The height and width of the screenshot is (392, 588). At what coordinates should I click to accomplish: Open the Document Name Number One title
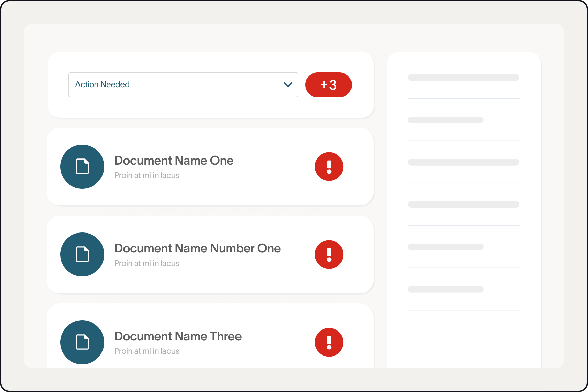[x=198, y=248]
